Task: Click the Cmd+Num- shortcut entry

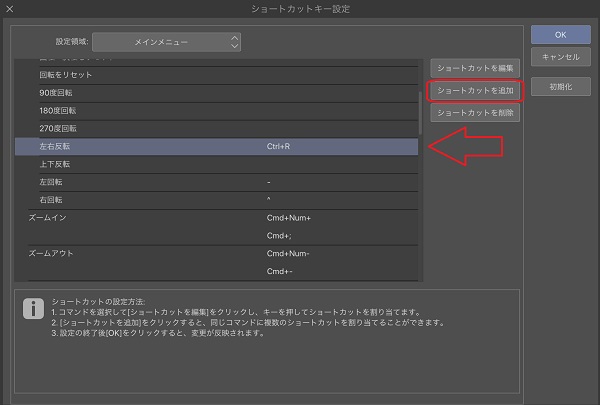Action: point(288,253)
